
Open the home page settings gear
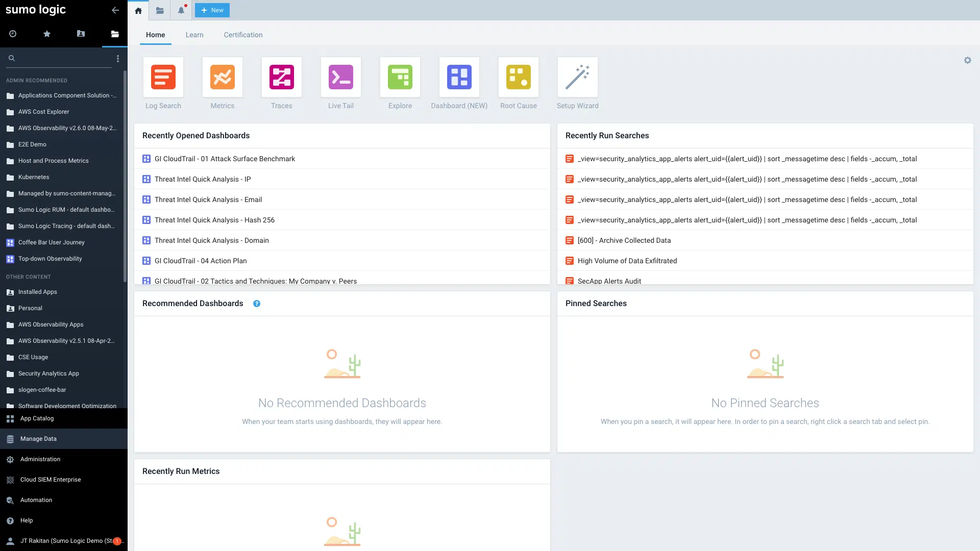point(967,60)
